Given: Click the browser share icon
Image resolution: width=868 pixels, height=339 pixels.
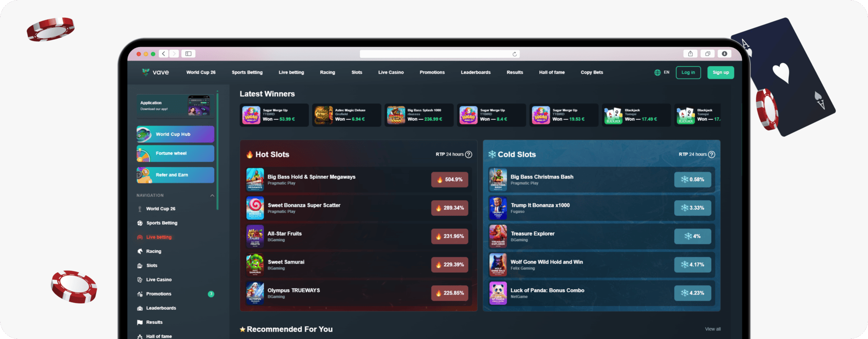Looking at the screenshot, I should 691,54.
